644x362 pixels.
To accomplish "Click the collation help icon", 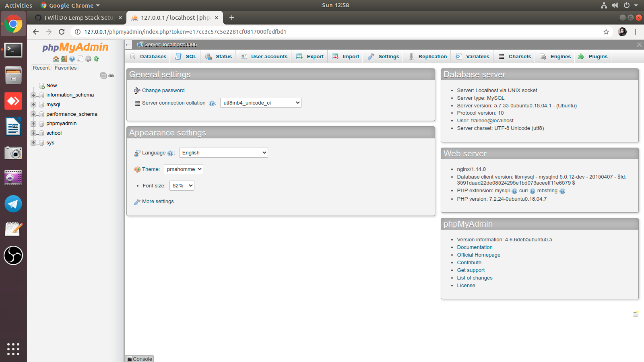I will (212, 103).
